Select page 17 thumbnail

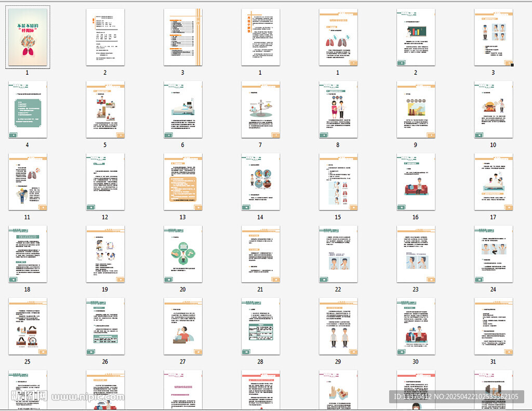tap(494, 182)
